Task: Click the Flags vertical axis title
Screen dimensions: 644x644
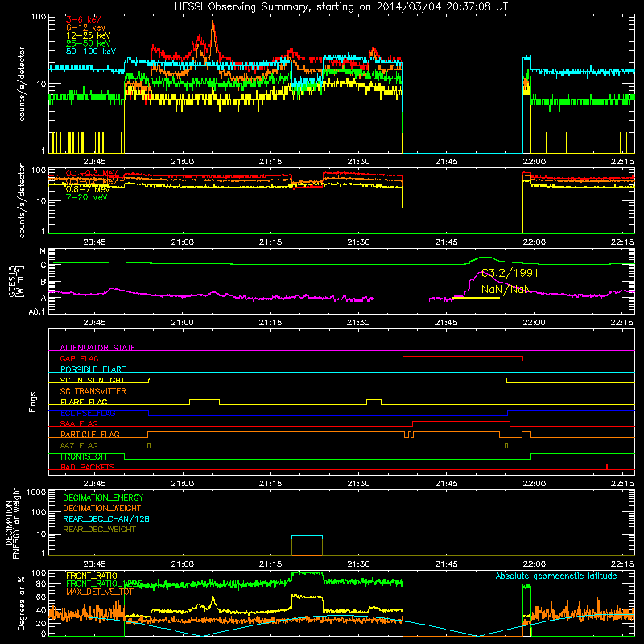Action: coord(33,402)
